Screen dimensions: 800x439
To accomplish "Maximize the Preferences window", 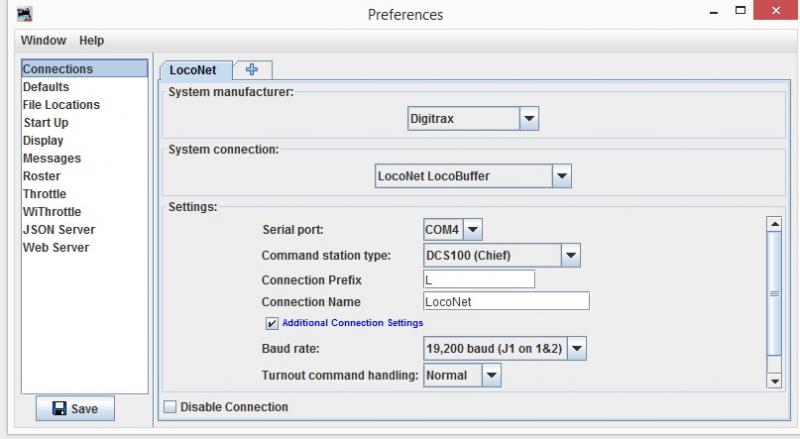I will click(740, 10).
